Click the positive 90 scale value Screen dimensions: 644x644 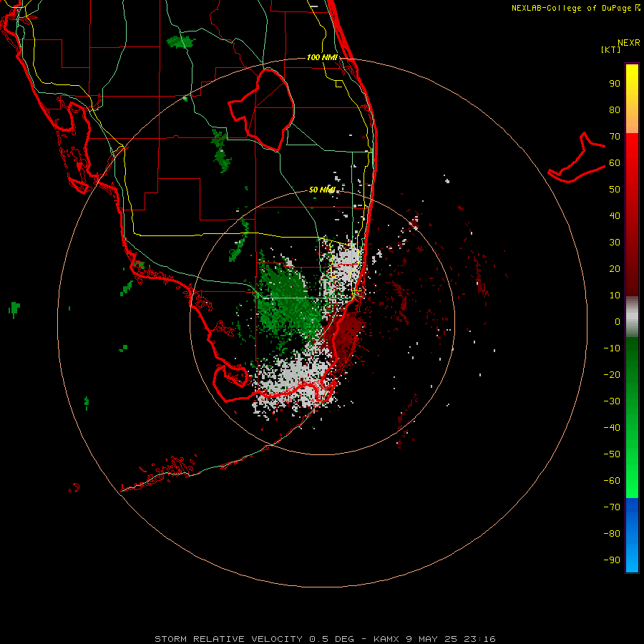pos(615,84)
